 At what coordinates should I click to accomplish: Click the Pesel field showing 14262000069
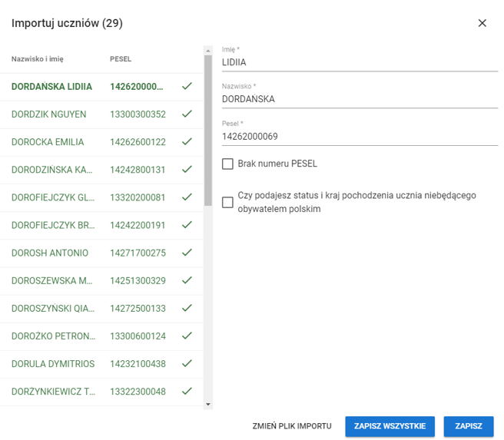pyautogui.click(x=360, y=136)
